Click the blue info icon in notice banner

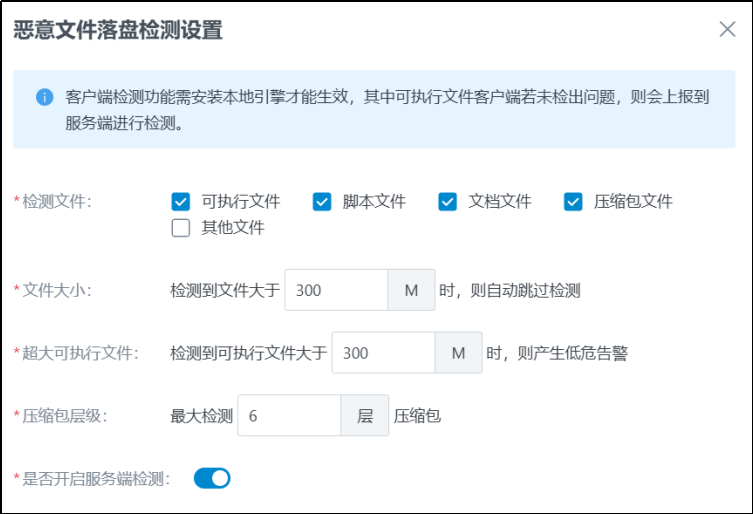(44, 97)
